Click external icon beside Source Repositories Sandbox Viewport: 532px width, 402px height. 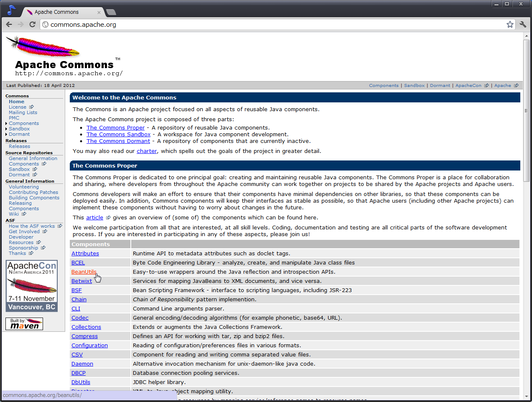35,169
